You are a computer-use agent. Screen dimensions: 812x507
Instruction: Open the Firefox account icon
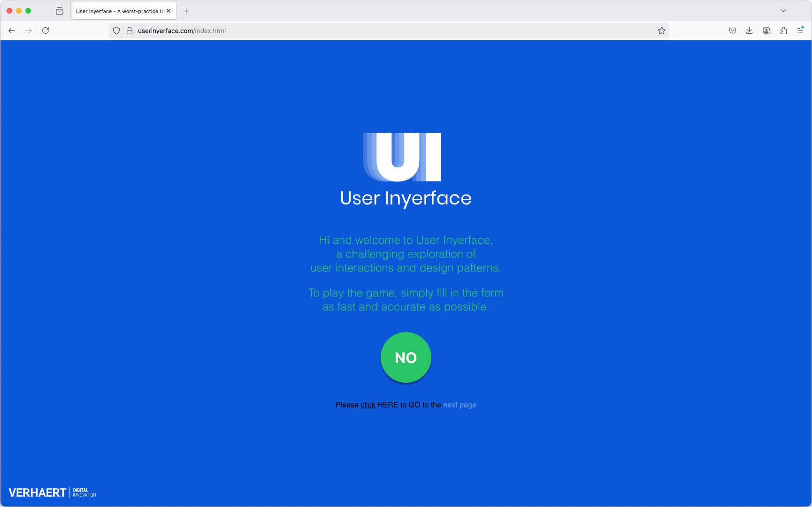tap(766, 30)
